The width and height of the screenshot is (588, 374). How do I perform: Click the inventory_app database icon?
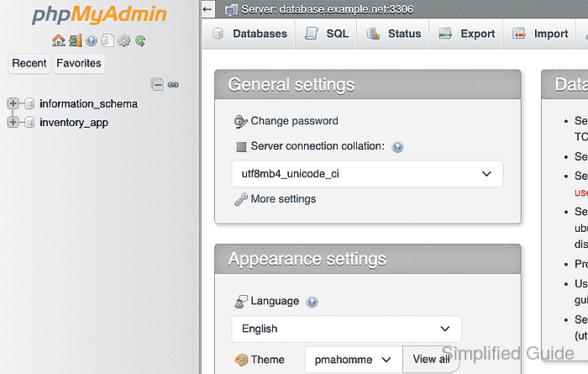29,123
